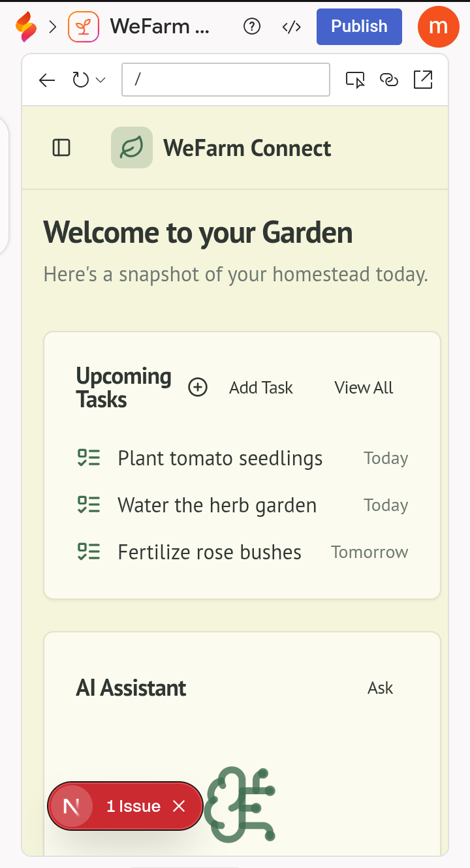Go back with the preview back arrow
The width and height of the screenshot is (470, 868).
[x=47, y=80]
